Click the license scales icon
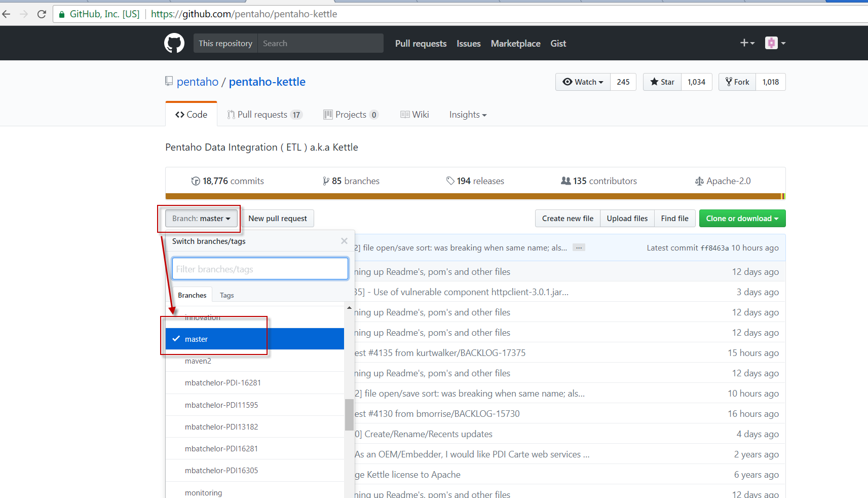The image size is (868, 498). point(699,181)
